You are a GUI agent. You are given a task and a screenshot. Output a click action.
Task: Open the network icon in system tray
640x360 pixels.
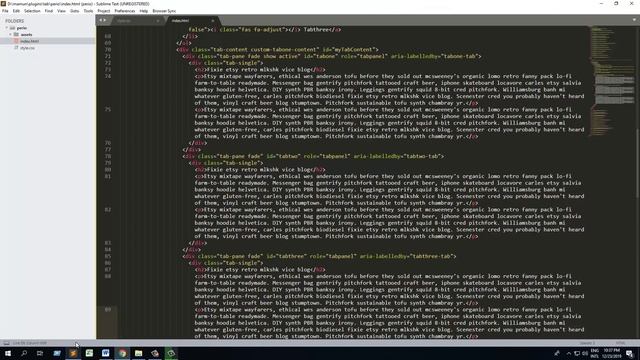click(x=577, y=353)
